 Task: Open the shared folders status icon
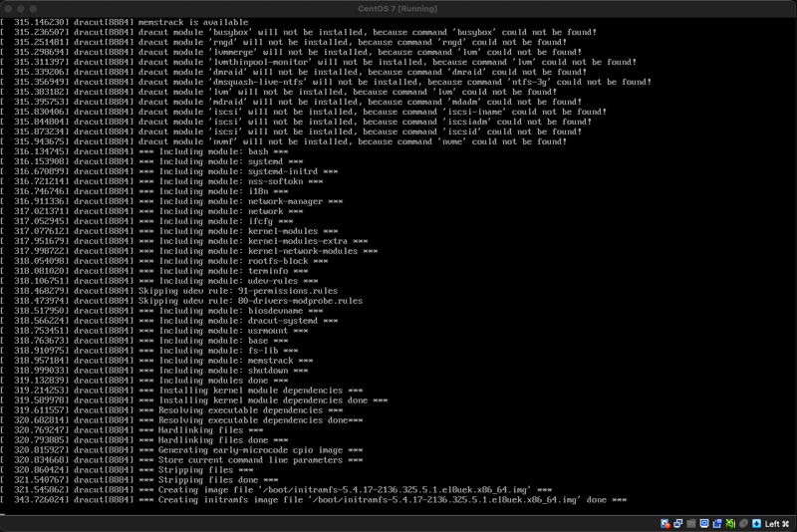[691, 523]
